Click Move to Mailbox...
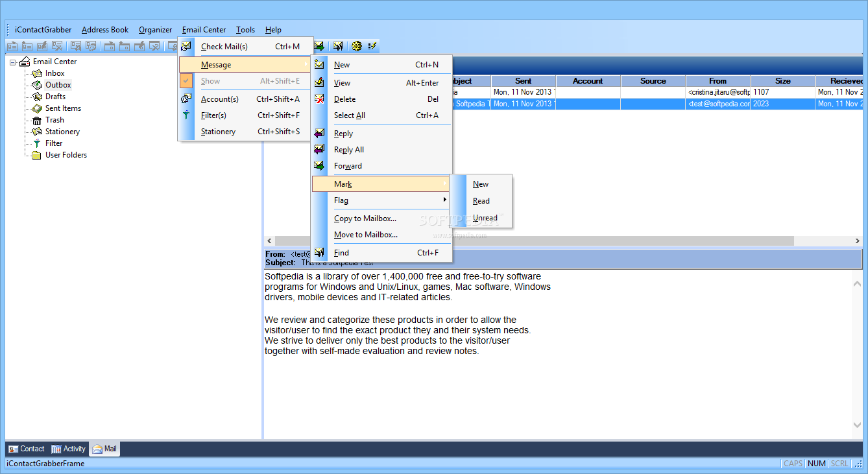Viewport: 868px width, 474px height. pyautogui.click(x=381, y=235)
